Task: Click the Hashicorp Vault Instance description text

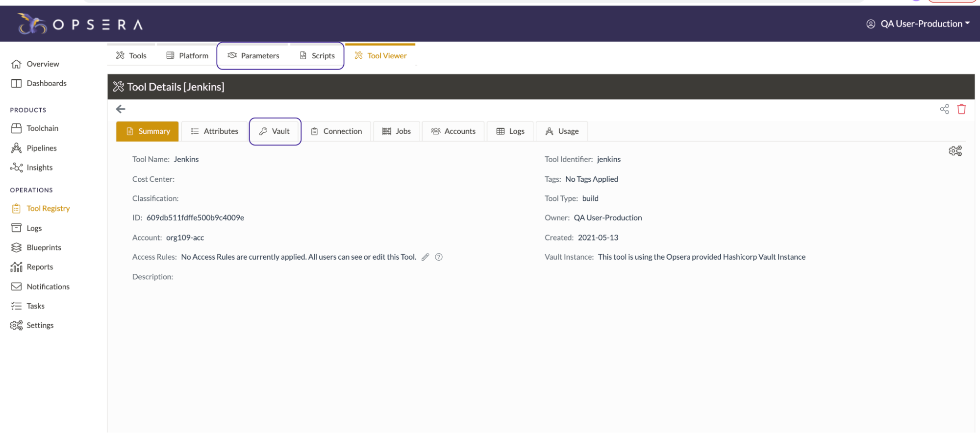Action: pyautogui.click(x=702, y=257)
